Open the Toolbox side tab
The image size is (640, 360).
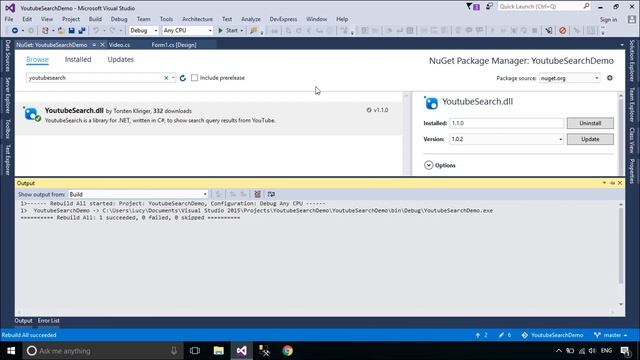tap(7, 129)
